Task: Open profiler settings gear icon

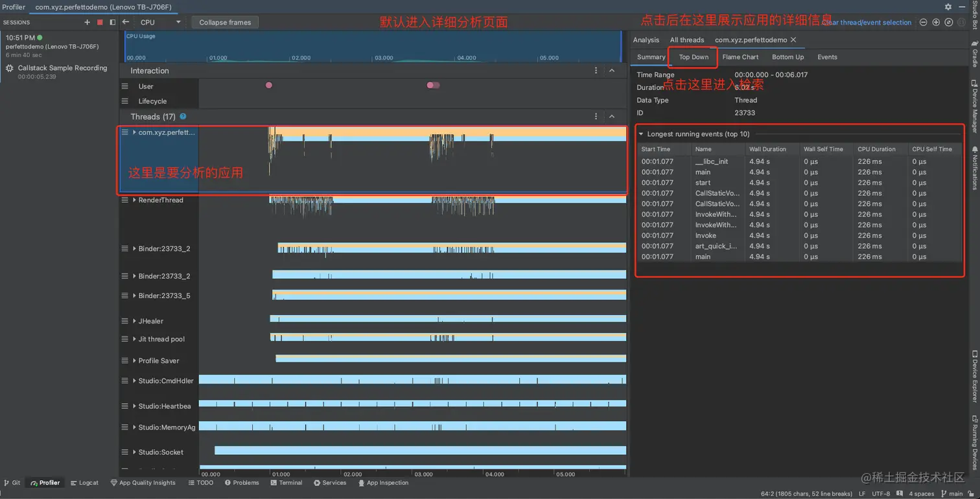Action: pyautogui.click(x=948, y=6)
